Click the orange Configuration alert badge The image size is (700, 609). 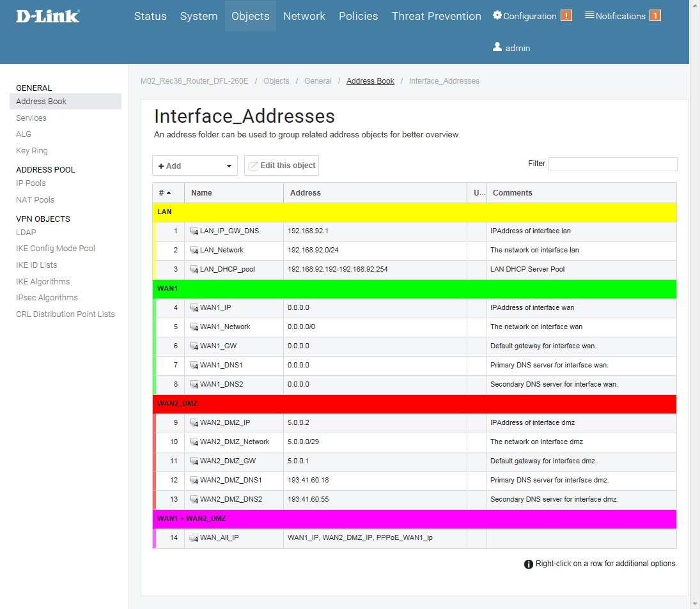(566, 16)
